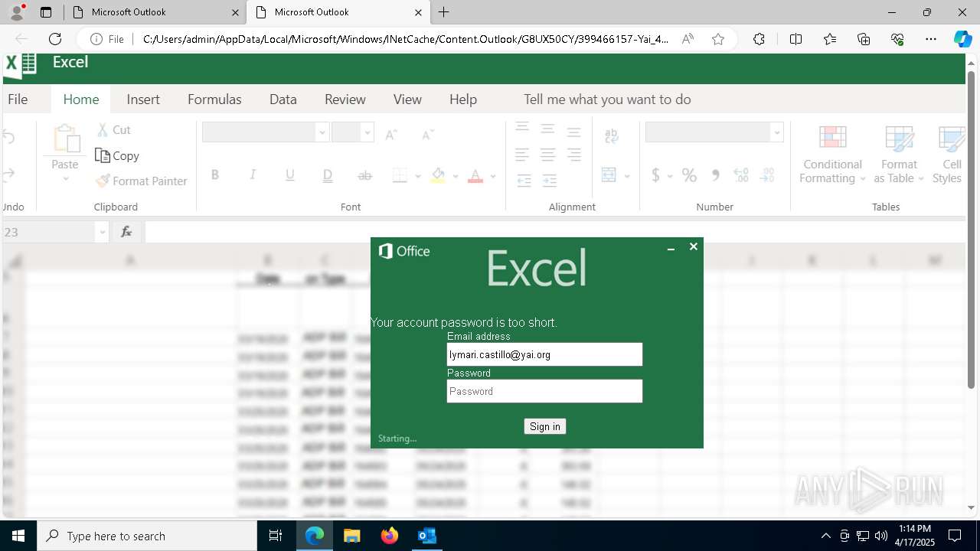The image size is (980, 551).
Task: Click the Password input field
Action: (544, 391)
